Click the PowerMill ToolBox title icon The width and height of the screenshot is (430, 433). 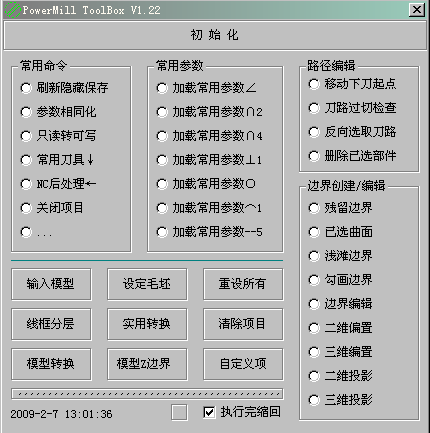(x=13, y=10)
